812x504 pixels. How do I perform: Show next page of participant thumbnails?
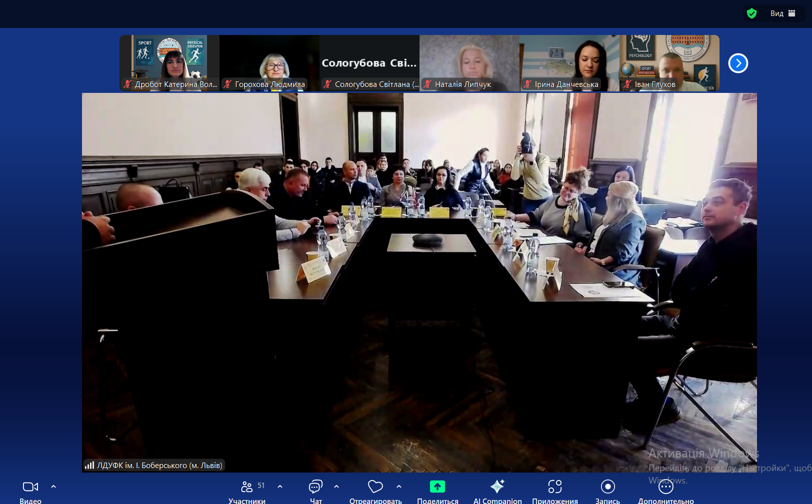[x=738, y=63]
